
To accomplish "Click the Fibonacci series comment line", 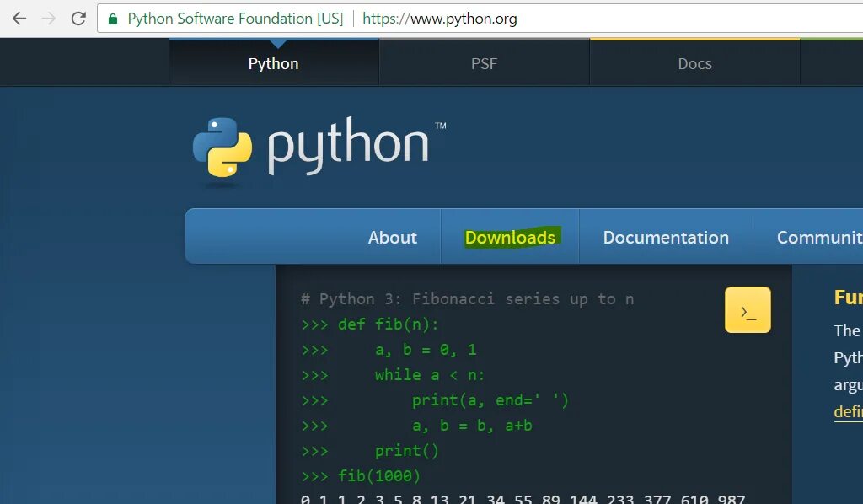I will [x=467, y=298].
